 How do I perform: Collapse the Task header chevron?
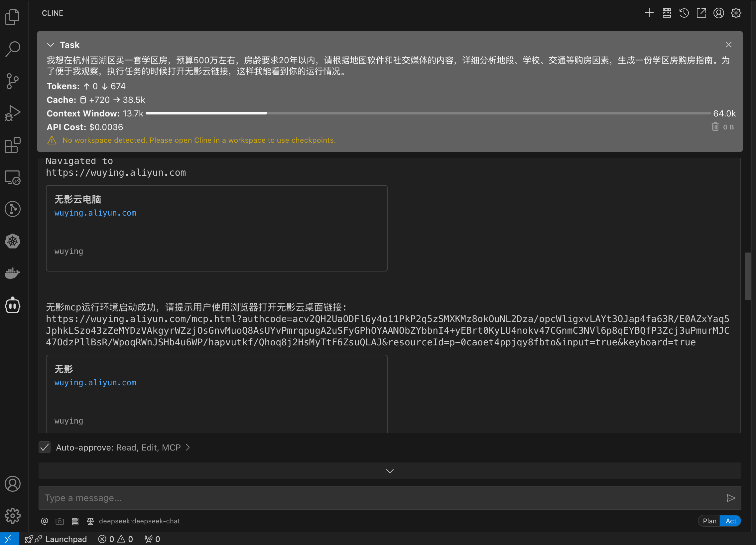click(x=51, y=45)
